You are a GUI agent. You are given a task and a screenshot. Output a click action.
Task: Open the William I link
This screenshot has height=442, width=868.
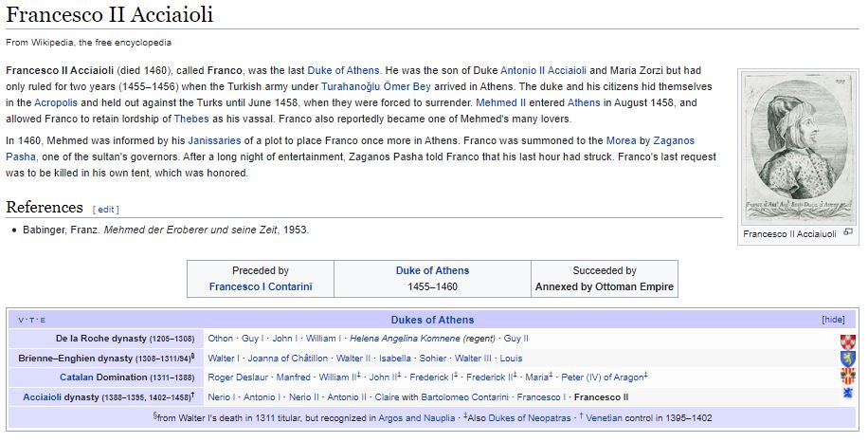(x=323, y=338)
